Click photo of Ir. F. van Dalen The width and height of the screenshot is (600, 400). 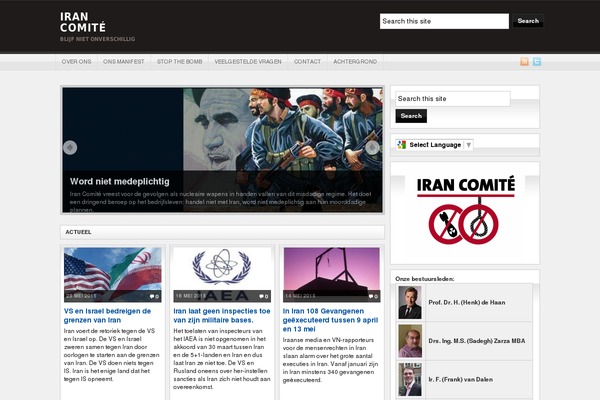pos(410,379)
